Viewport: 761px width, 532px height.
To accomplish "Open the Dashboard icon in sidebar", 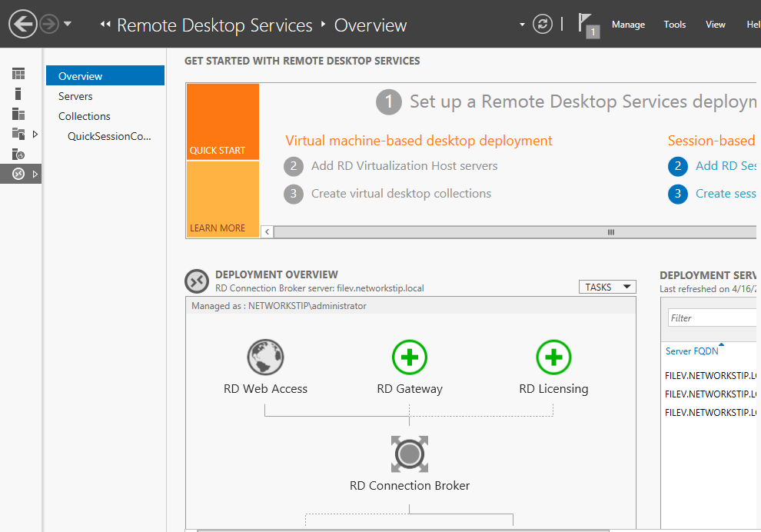I will pyautogui.click(x=18, y=73).
